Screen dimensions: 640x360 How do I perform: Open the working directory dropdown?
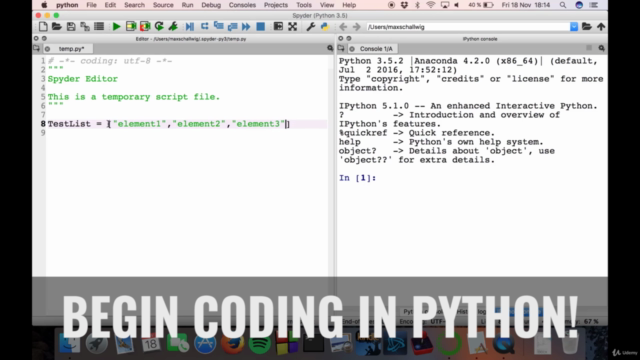(574, 27)
